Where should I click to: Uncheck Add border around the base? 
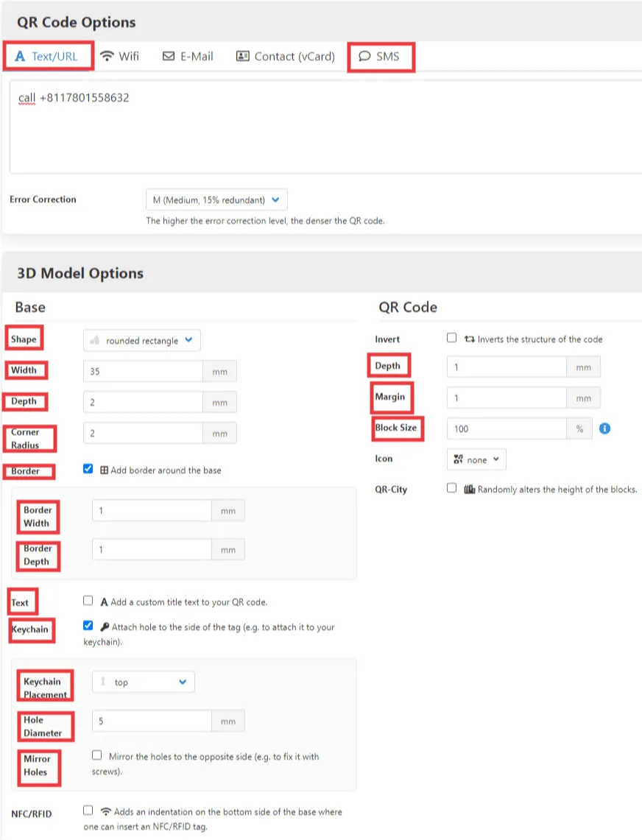(88, 469)
